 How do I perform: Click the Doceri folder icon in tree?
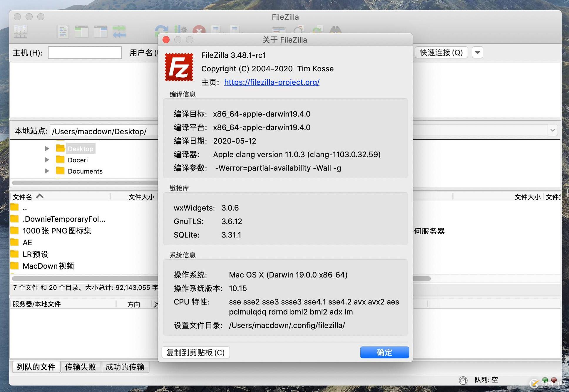60,159
